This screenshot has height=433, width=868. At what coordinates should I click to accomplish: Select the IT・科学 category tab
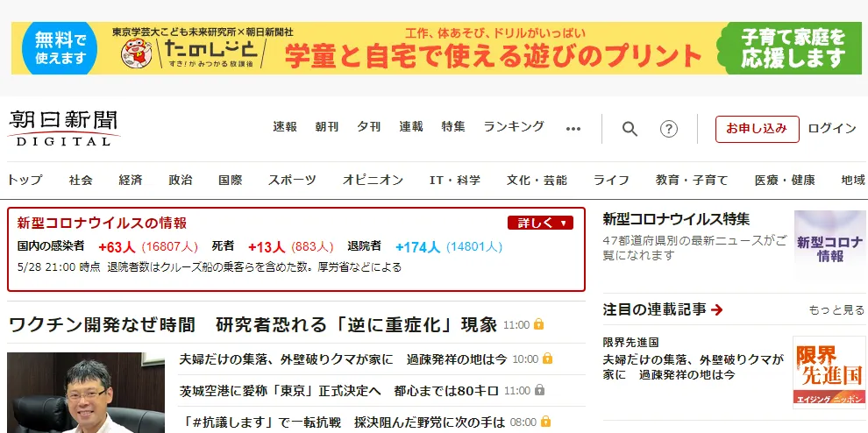[x=454, y=180]
